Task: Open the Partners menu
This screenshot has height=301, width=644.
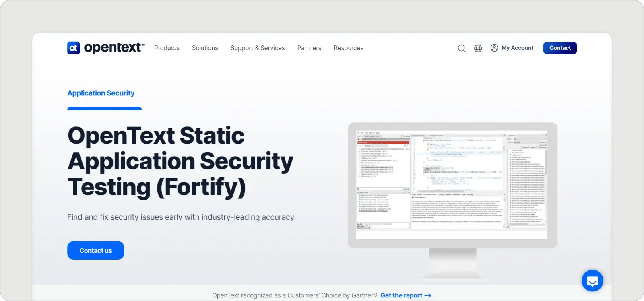Action: pos(309,48)
